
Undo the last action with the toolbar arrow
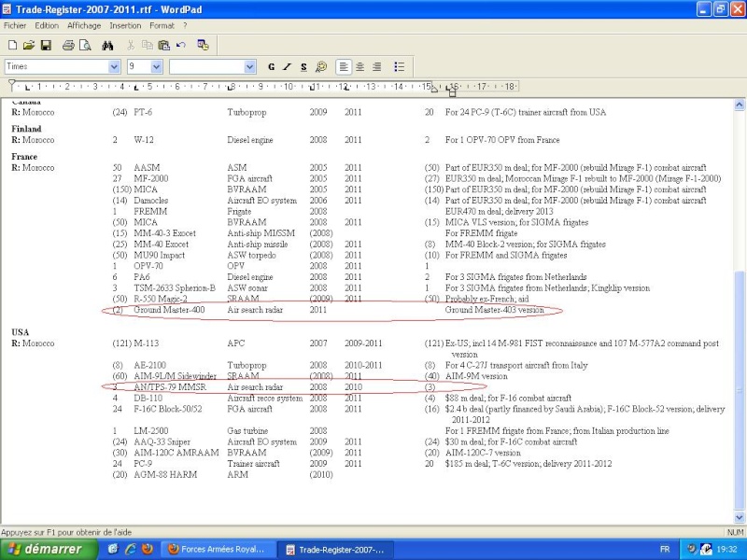181,45
